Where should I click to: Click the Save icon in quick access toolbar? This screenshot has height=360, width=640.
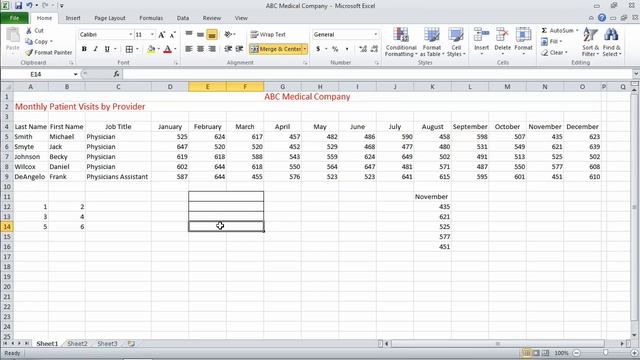[18, 6]
